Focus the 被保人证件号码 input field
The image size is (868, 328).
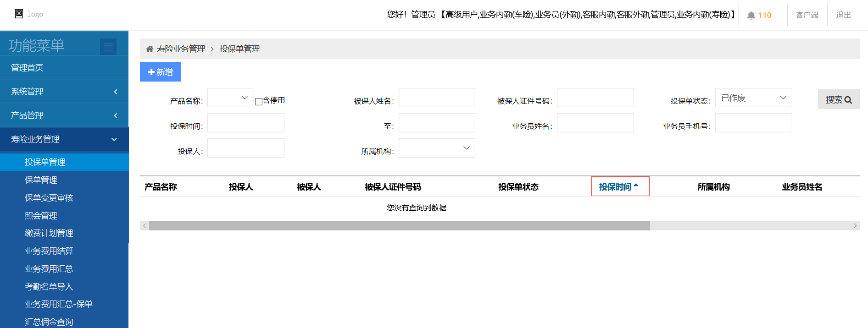[595, 98]
